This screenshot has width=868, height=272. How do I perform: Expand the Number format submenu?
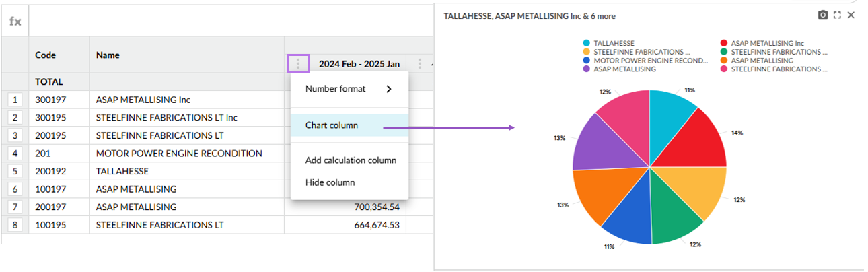tap(349, 89)
